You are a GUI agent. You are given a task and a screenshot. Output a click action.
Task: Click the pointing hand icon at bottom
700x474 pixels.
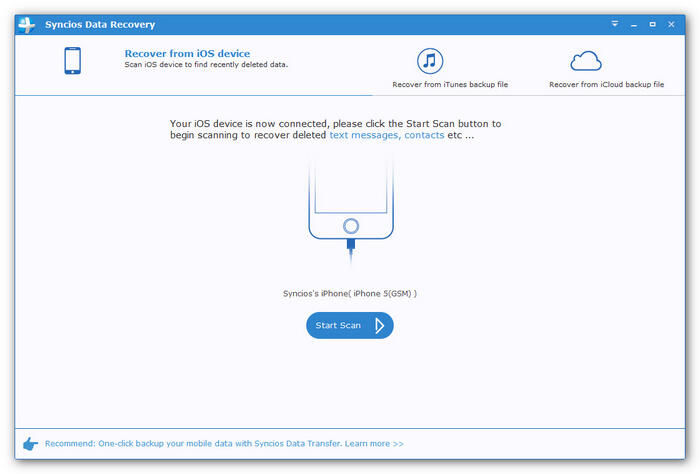[30, 443]
